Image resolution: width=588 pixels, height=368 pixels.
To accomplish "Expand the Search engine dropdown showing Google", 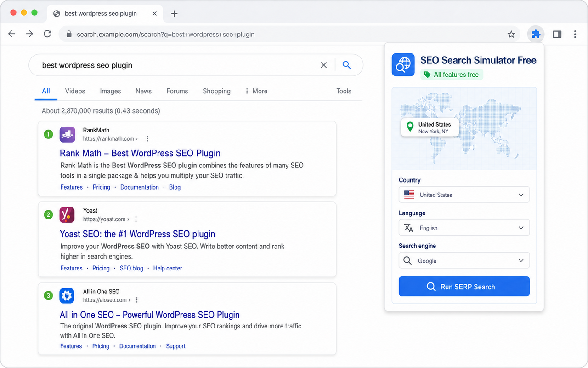I will [x=464, y=260].
